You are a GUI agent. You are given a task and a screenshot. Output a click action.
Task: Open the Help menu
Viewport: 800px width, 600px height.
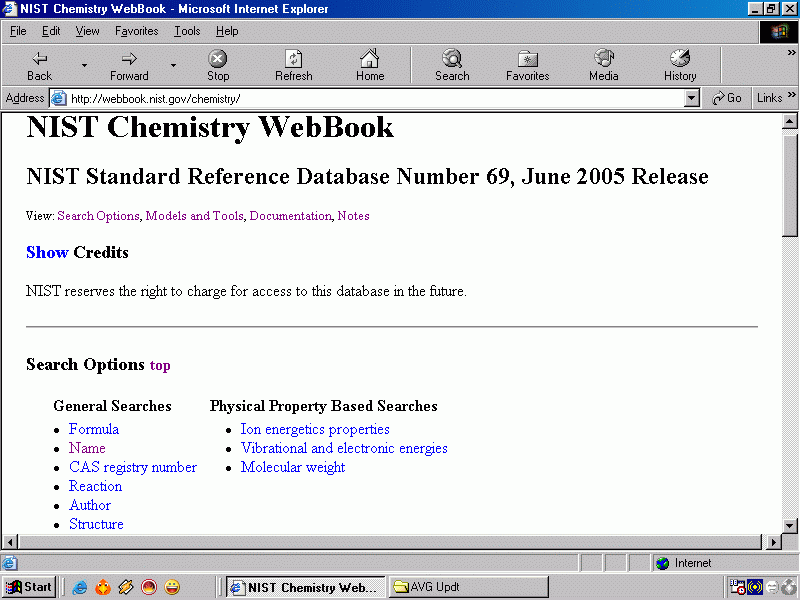(227, 31)
